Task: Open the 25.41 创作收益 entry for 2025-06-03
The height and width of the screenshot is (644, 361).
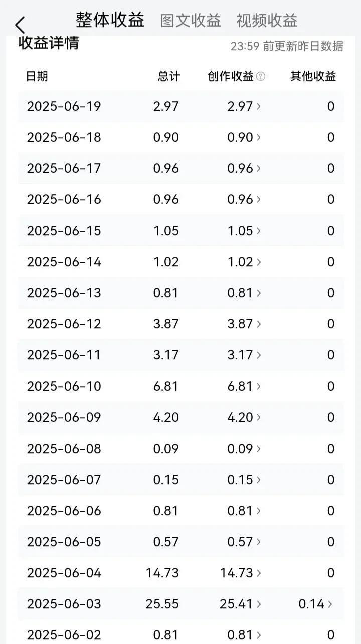Action: (x=241, y=604)
